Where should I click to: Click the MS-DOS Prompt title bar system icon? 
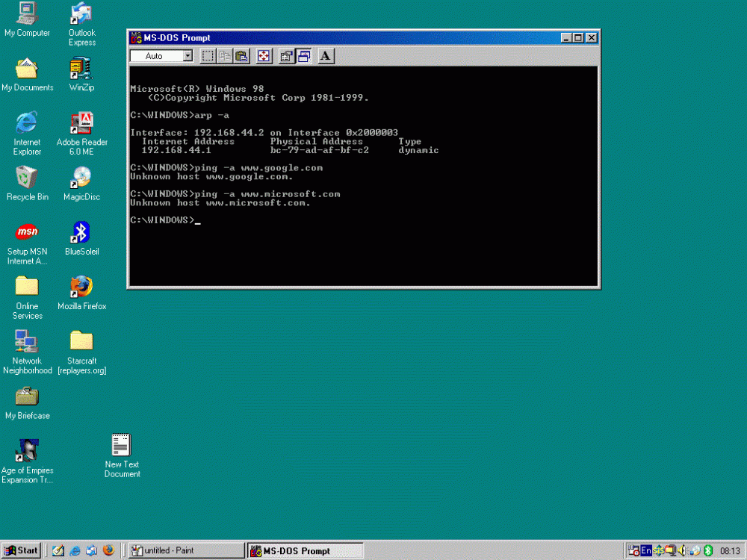pyautogui.click(x=136, y=37)
